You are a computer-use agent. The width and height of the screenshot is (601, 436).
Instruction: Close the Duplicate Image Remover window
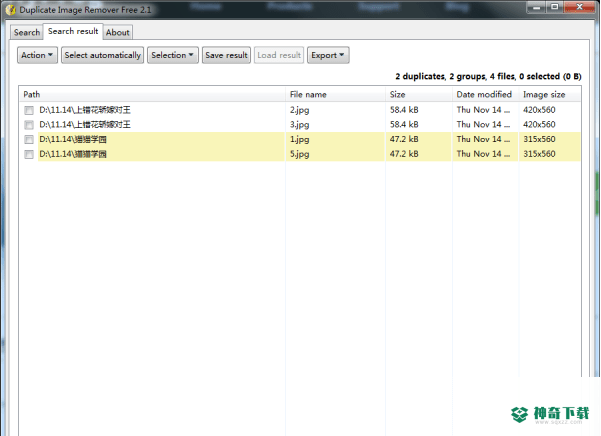(x=580, y=7)
